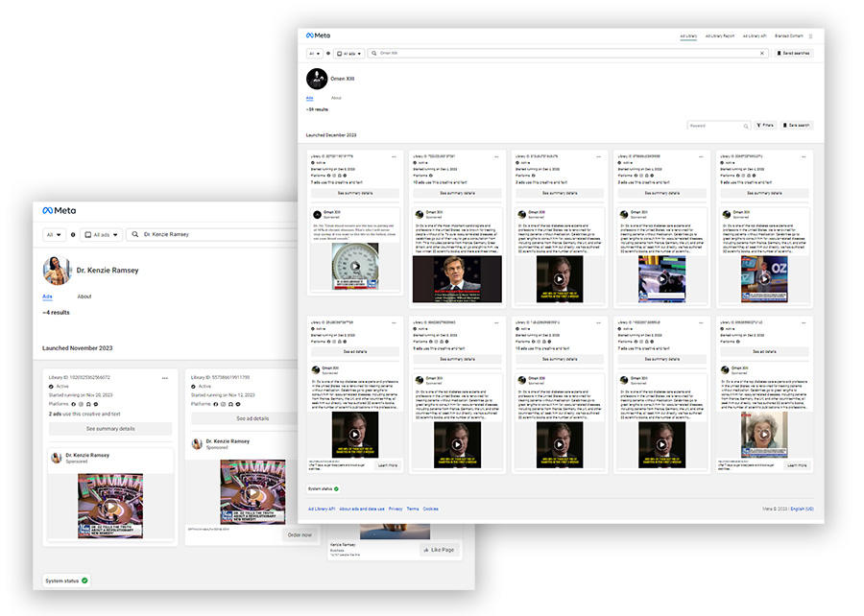Open the Ad Library API tab in the top navigation

pos(755,36)
